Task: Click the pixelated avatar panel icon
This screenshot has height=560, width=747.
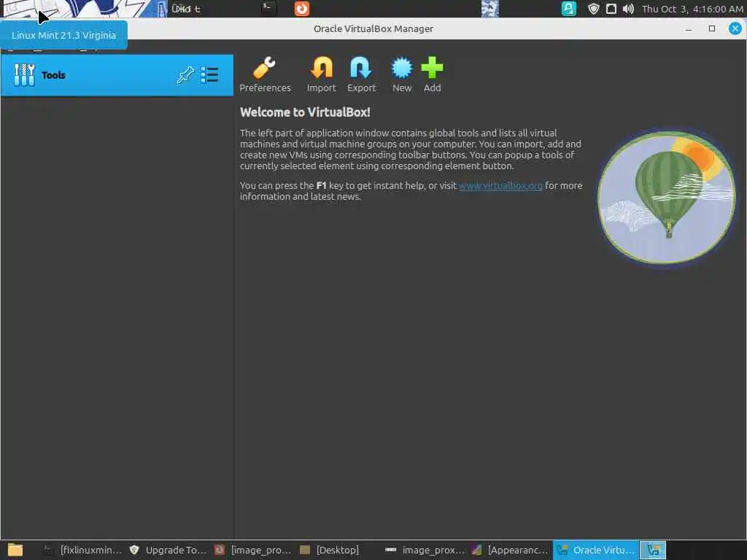Action: point(489,9)
